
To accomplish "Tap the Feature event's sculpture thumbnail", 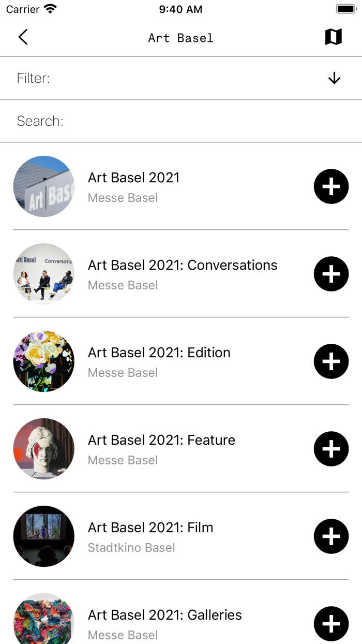I will point(43,449).
